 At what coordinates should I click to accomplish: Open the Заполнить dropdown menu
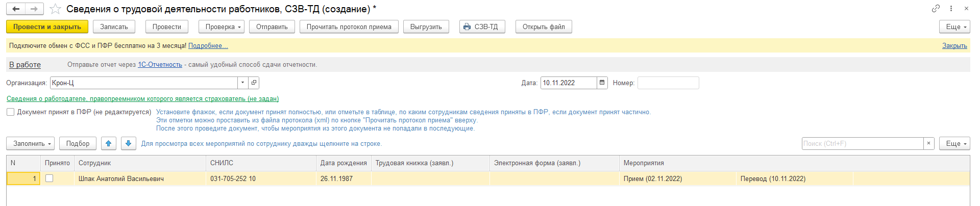pyautogui.click(x=32, y=144)
